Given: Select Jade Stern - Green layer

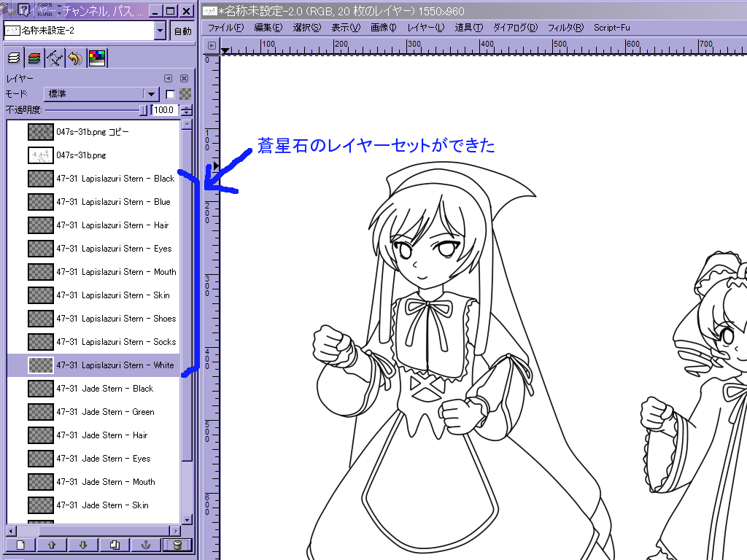Looking at the screenshot, I should pyautogui.click(x=93, y=412).
